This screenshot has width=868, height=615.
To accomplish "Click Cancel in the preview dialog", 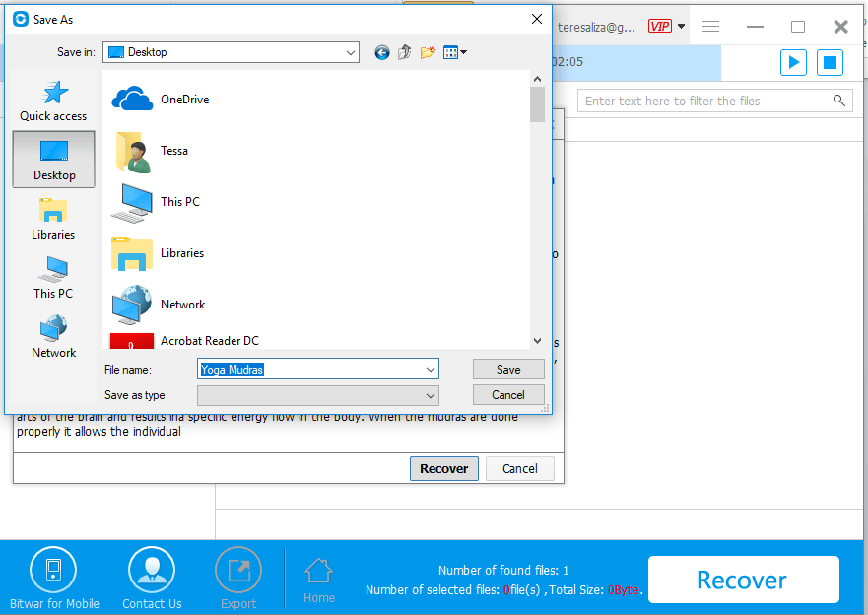I will coord(520,469).
